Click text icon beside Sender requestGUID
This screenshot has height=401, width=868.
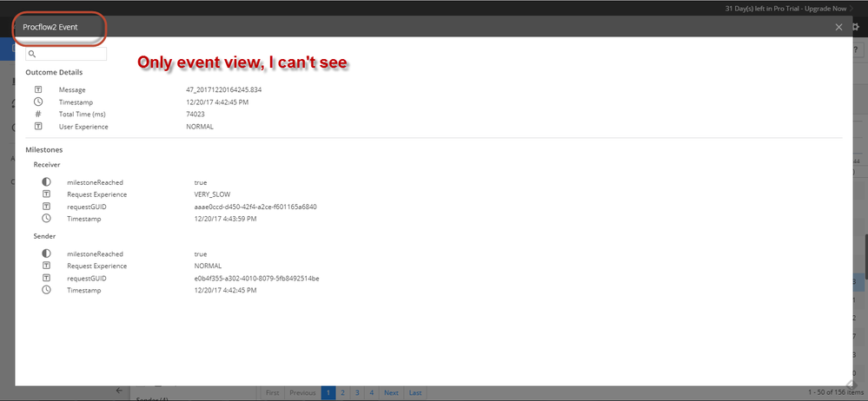pos(47,279)
